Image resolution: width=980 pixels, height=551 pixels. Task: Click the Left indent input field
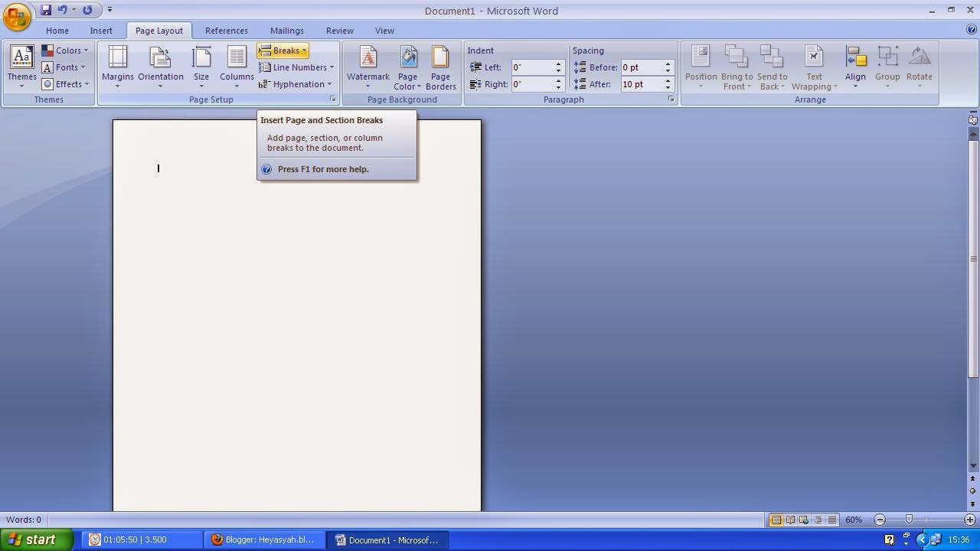(x=534, y=67)
